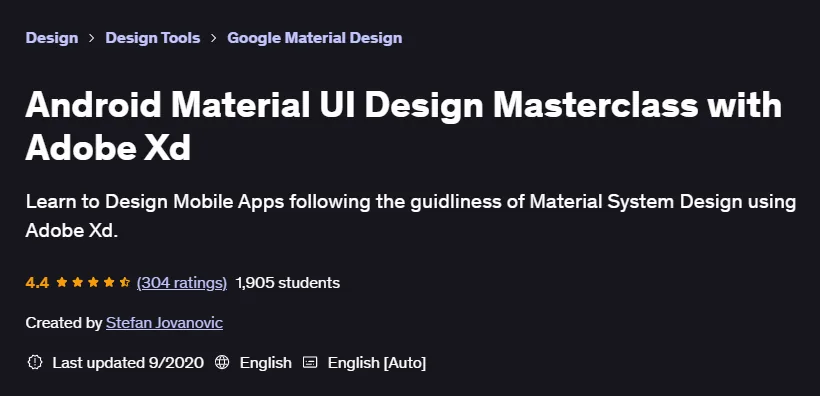Click the closed captions icon
This screenshot has height=396, width=820.
[x=310, y=362]
